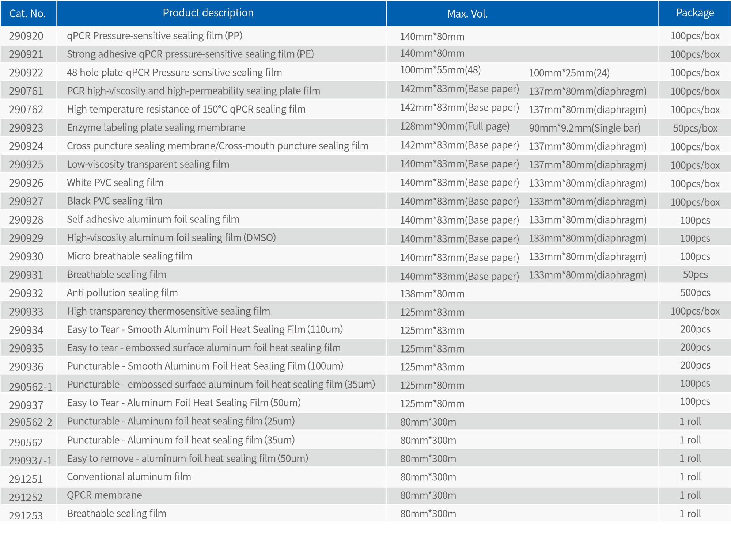The width and height of the screenshot is (731, 560).
Task: Click the Cat. No. column header
Action: [28, 14]
